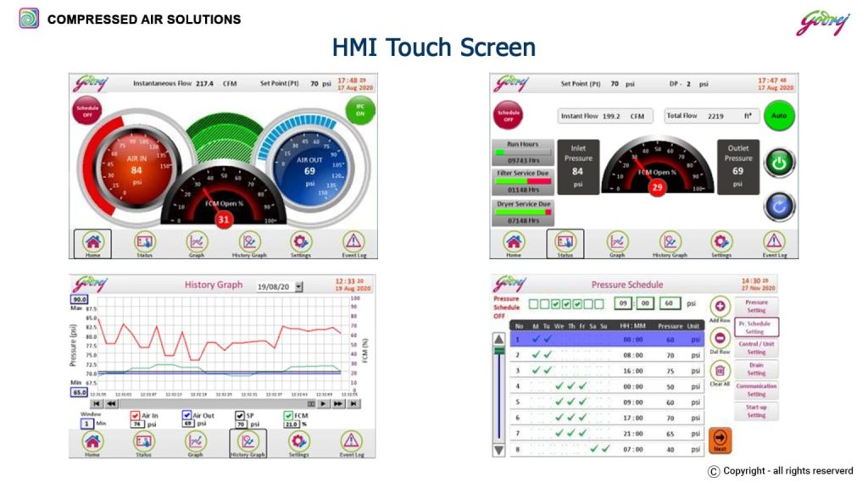Toggle the Air In checkbox under history graph
This screenshot has height=488, width=868.
coord(135,416)
